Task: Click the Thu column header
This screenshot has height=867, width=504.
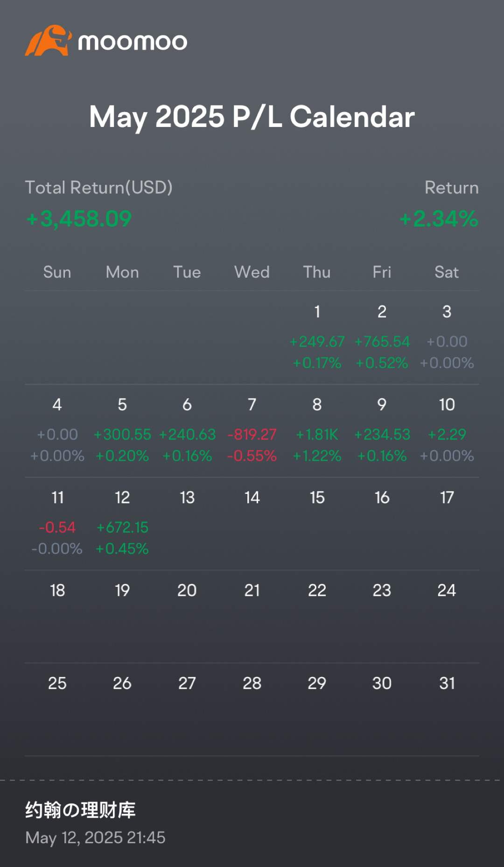Action: 317,272
